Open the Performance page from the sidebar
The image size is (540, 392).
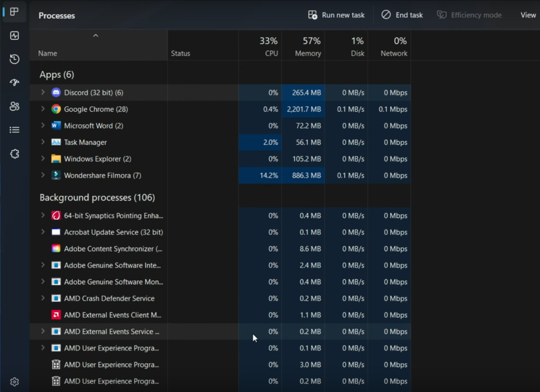tap(14, 36)
